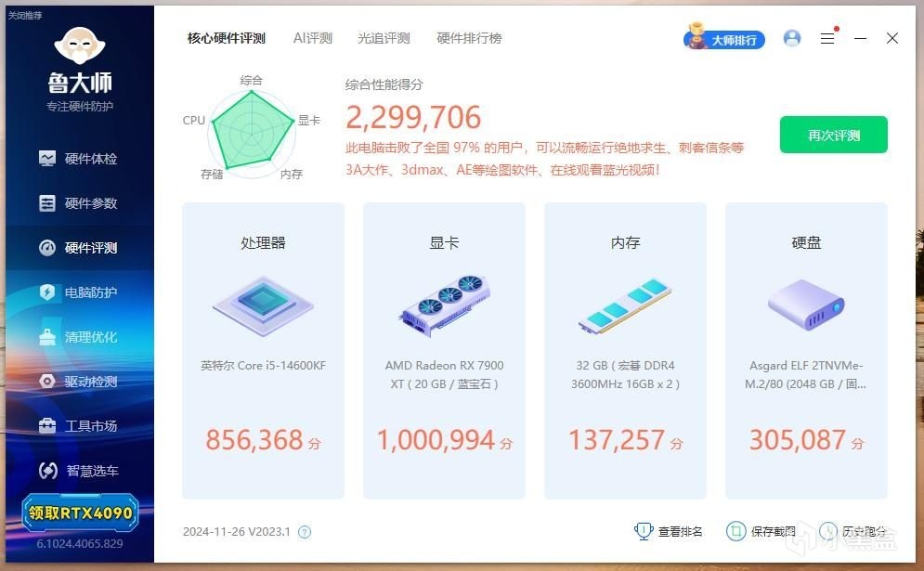Click the AMD Radeon RX 7900 XT description

point(444,375)
